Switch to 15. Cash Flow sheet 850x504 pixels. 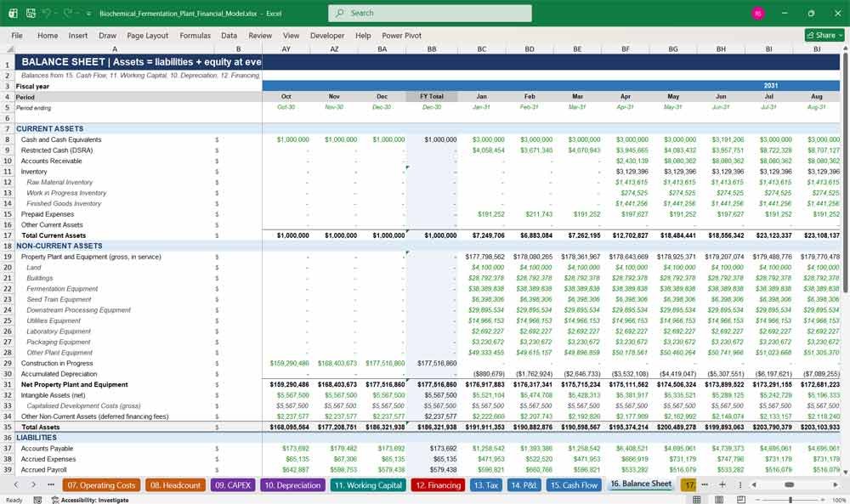pos(574,485)
